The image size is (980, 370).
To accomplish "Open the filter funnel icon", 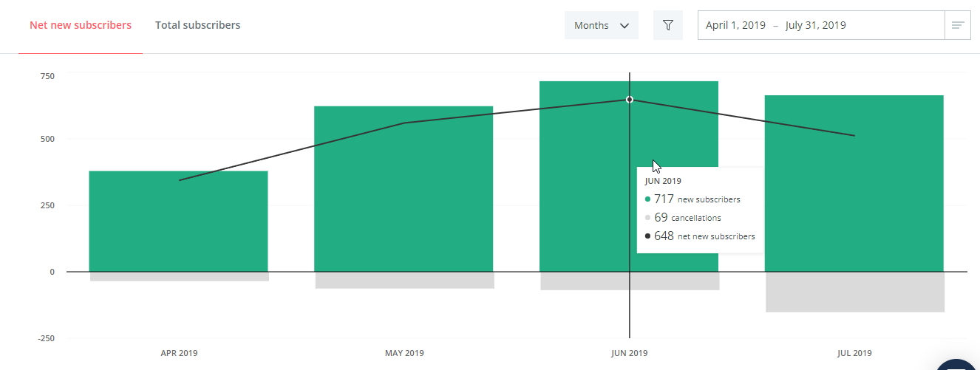I will [668, 25].
